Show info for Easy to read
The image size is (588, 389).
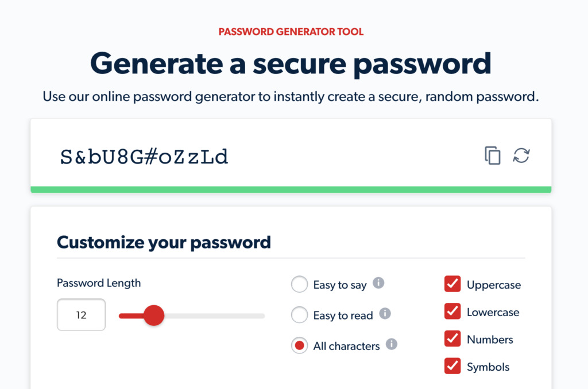[x=385, y=313]
